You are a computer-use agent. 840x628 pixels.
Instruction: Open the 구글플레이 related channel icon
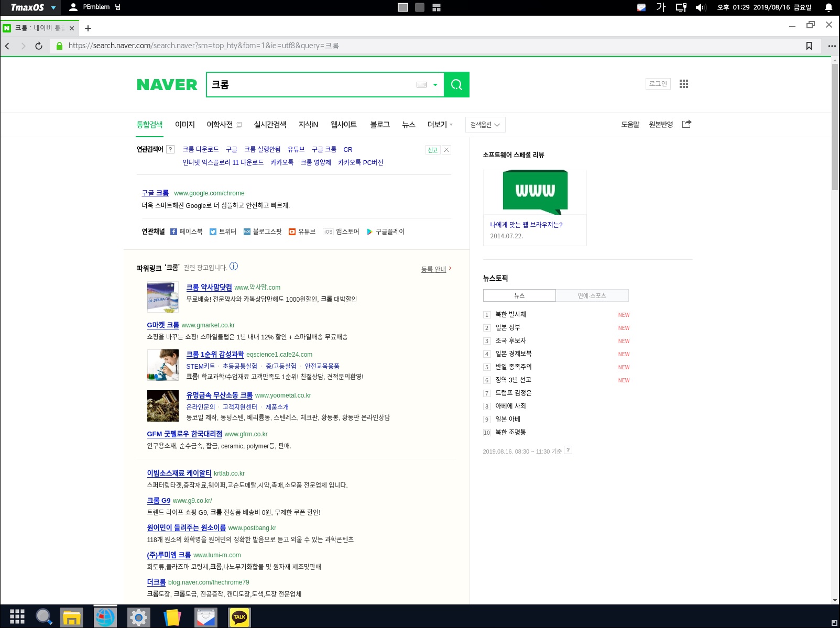[370, 232]
